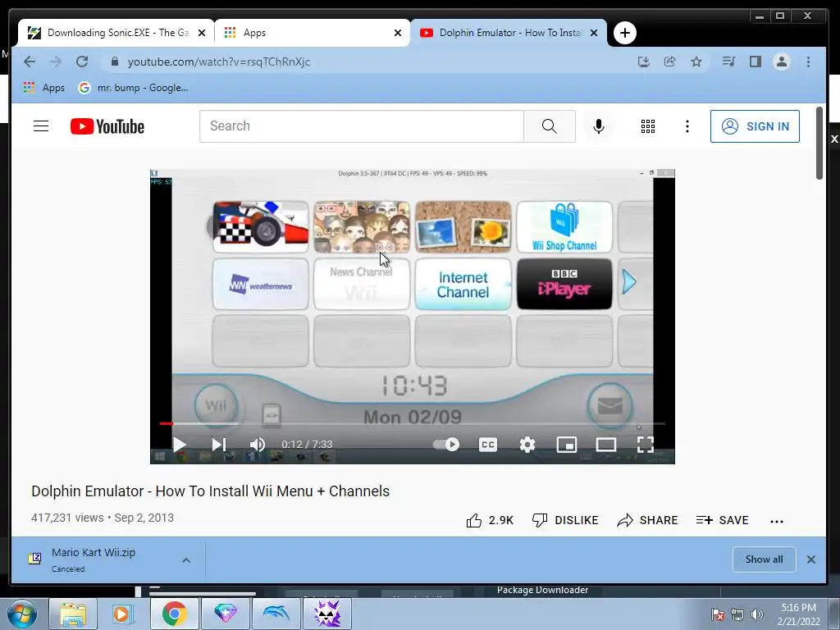840x630 pixels.
Task: Open the mr. bump Google bookmark
Action: pos(133,87)
